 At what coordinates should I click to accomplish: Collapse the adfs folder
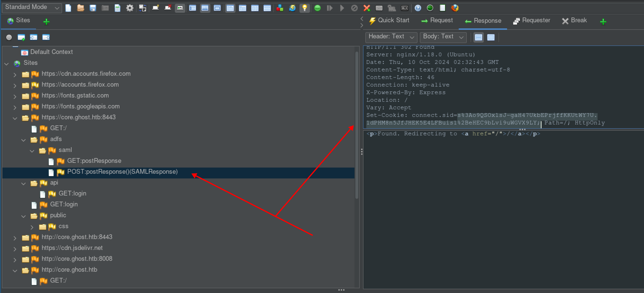(23, 140)
